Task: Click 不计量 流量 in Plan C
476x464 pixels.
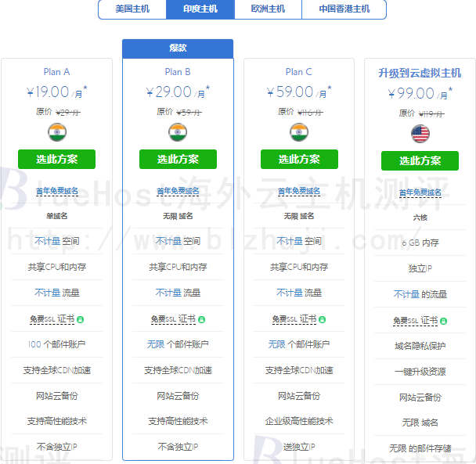Action: [x=299, y=293]
